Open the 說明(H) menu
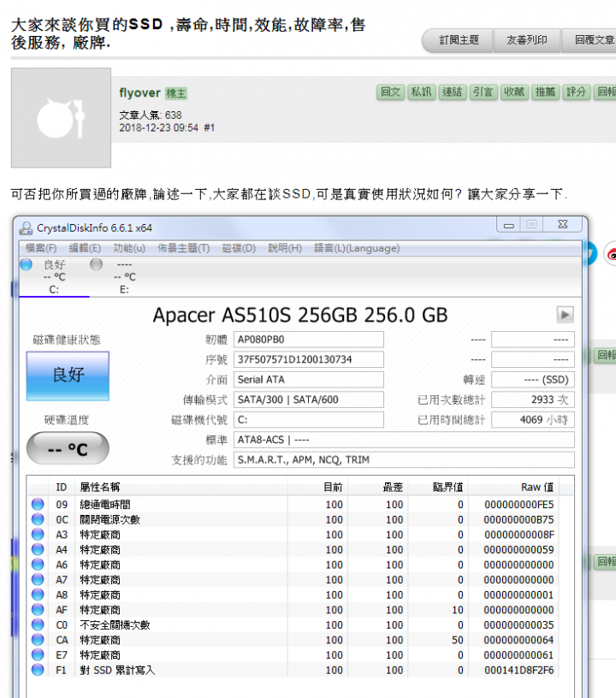Viewport: 616px width, 698px height. tap(284, 248)
